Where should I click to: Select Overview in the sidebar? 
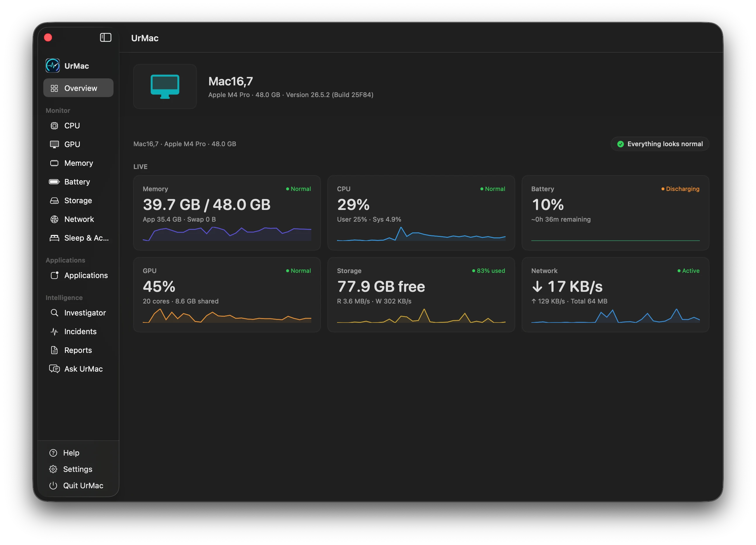(x=78, y=88)
